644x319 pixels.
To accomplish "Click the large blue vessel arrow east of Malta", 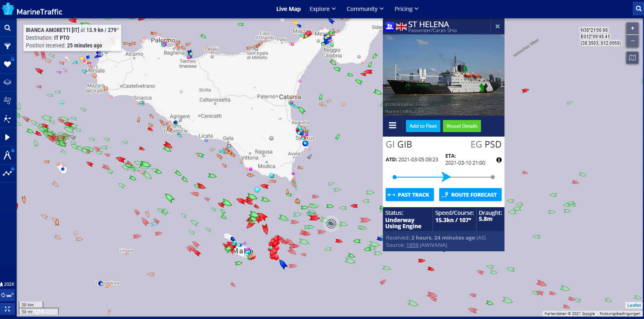I will pyautogui.click(x=283, y=264).
